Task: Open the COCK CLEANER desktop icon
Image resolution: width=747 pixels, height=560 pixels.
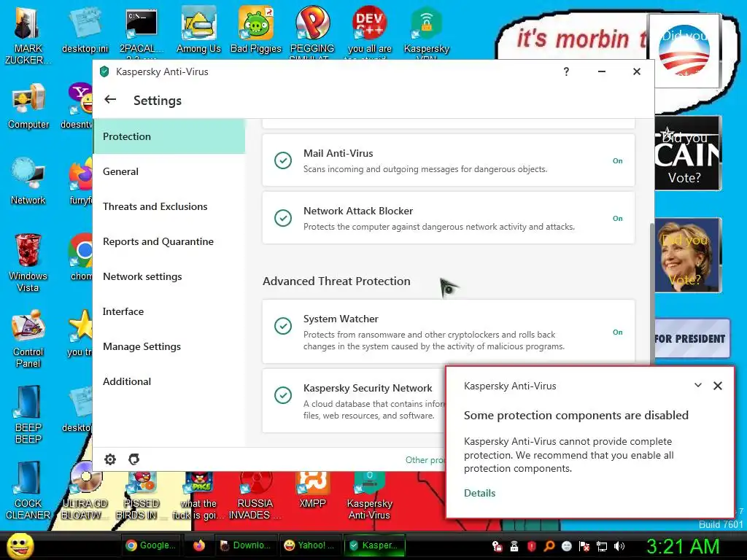Action: point(28,491)
